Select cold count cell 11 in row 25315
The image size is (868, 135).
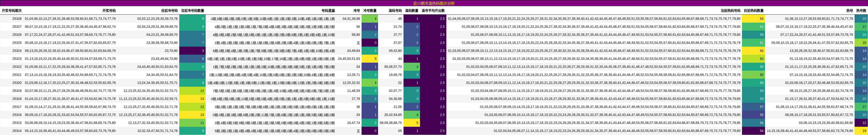tap(192, 123)
